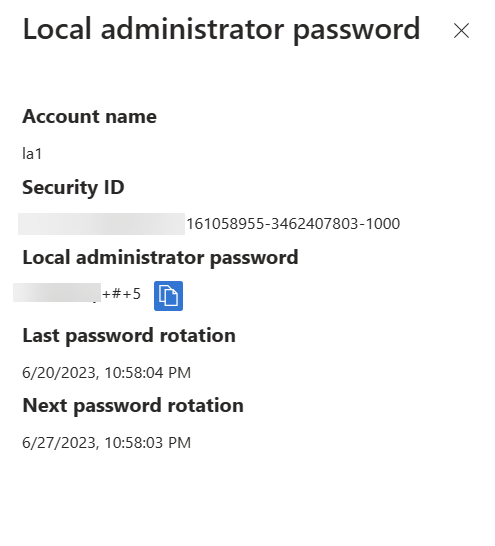Click the Account name heading
Viewport: 495px width, 546px height.
[89, 116]
